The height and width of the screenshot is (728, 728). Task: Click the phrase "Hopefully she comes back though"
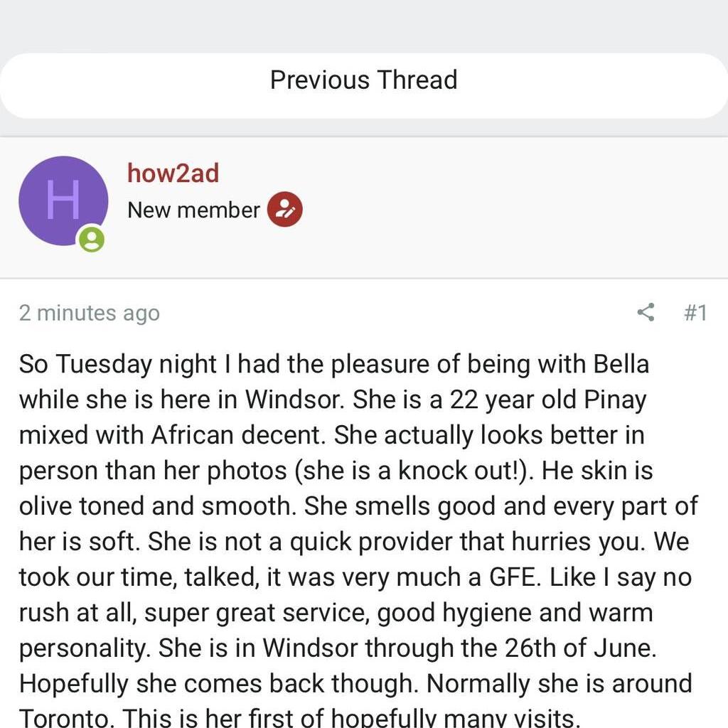[x=216, y=682]
